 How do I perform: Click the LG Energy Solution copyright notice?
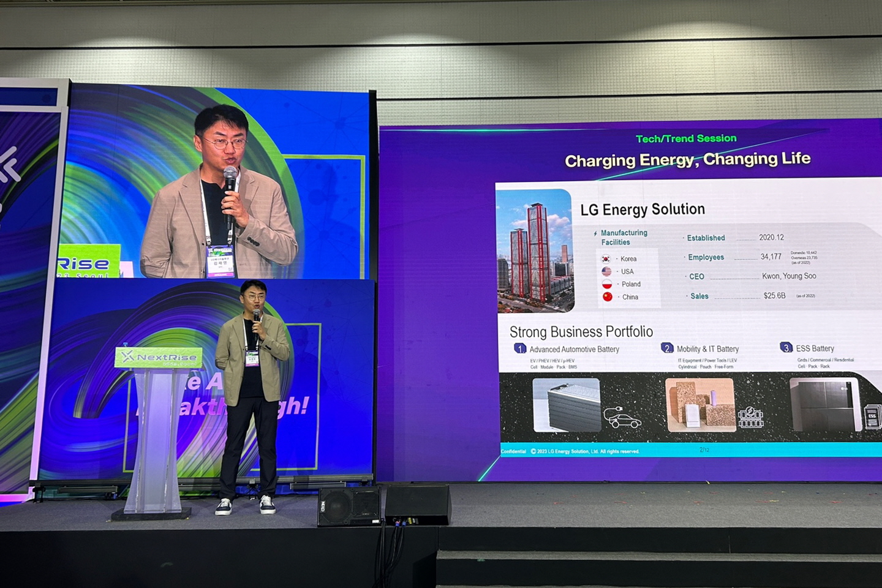coord(584,451)
